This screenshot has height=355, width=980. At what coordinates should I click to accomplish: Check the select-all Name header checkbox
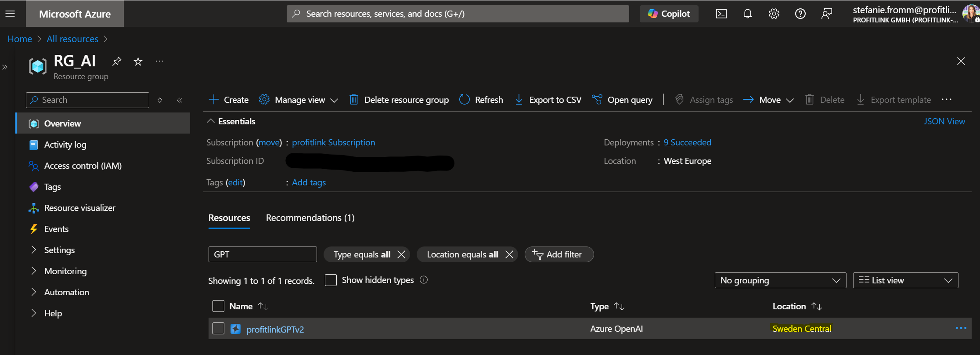tap(218, 306)
